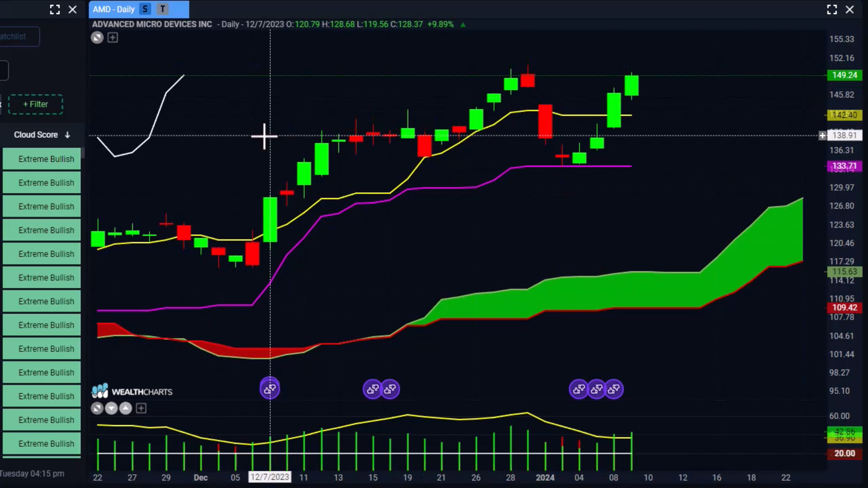Click the 60.00 level label in lower pane
868x488 pixels.
pos(840,416)
